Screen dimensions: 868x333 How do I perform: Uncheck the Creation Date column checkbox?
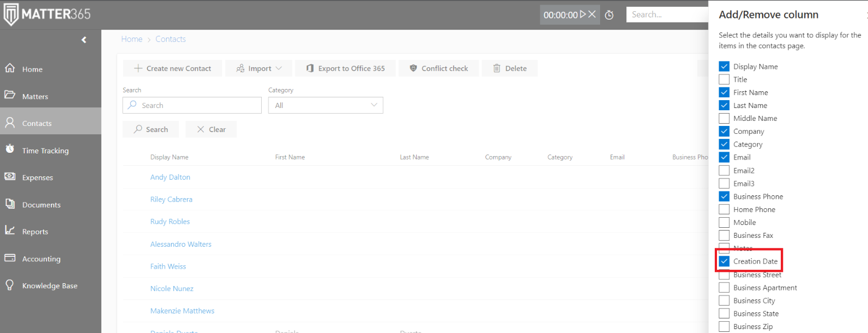click(x=724, y=261)
